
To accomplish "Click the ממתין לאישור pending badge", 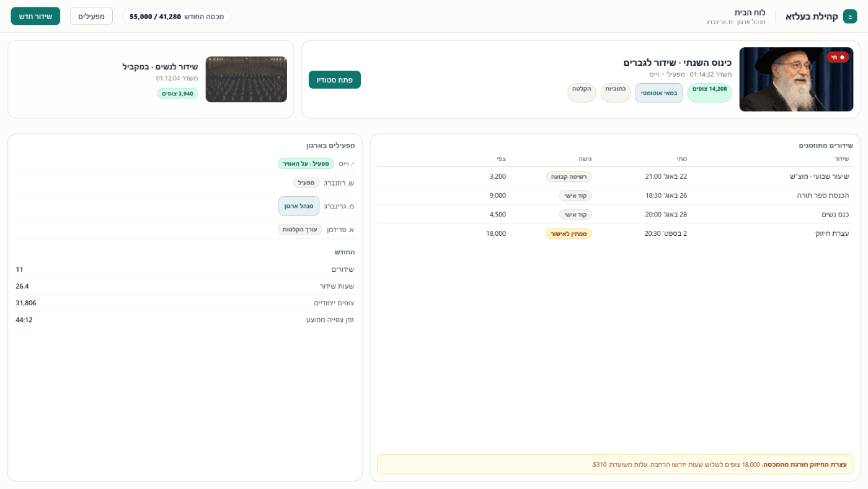I will pos(569,234).
